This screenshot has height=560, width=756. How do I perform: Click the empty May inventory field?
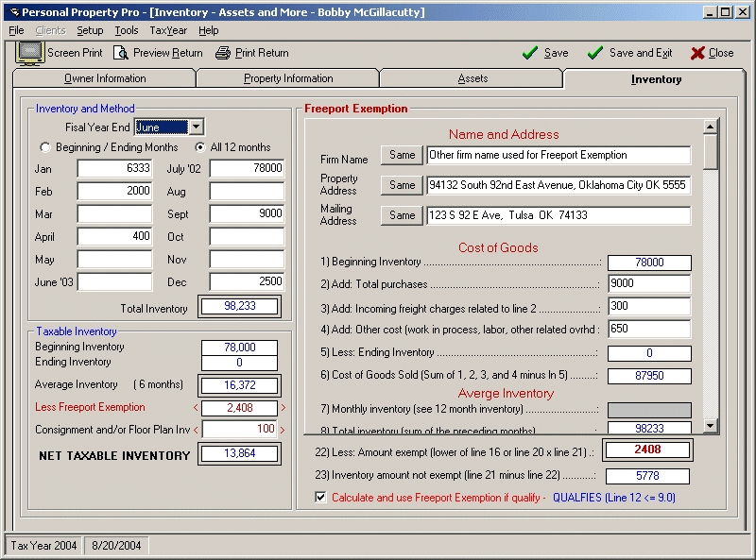click(x=114, y=259)
